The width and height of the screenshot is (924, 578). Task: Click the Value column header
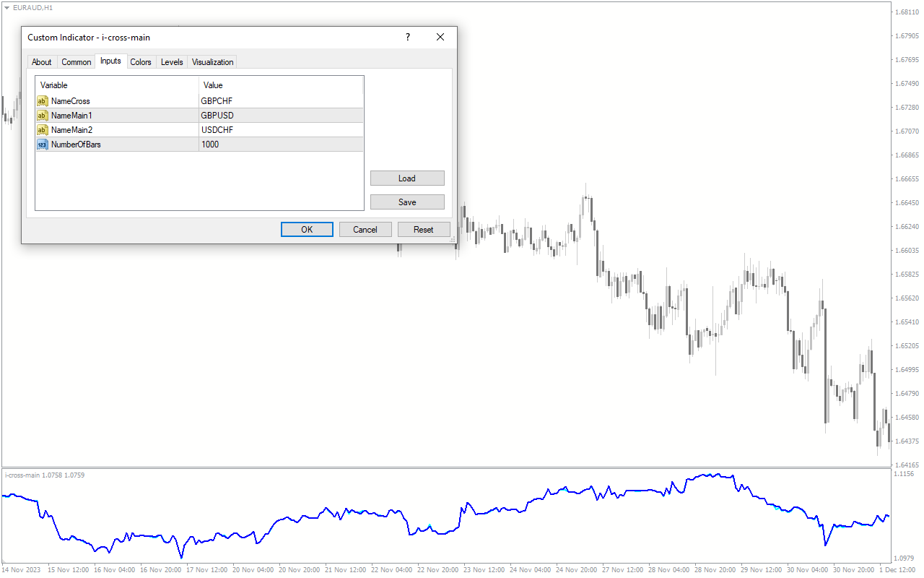click(x=281, y=85)
